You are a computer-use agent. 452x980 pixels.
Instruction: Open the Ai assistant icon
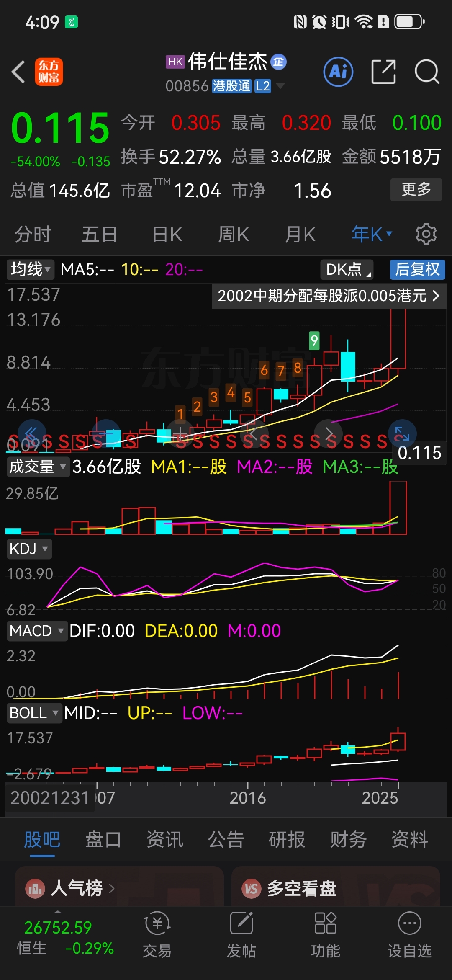click(x=338, y=72)
